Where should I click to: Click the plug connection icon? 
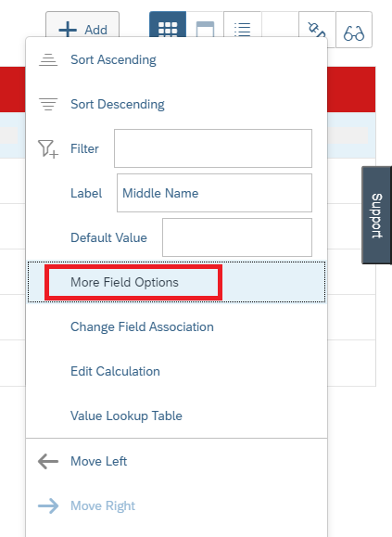pos(317,25)
